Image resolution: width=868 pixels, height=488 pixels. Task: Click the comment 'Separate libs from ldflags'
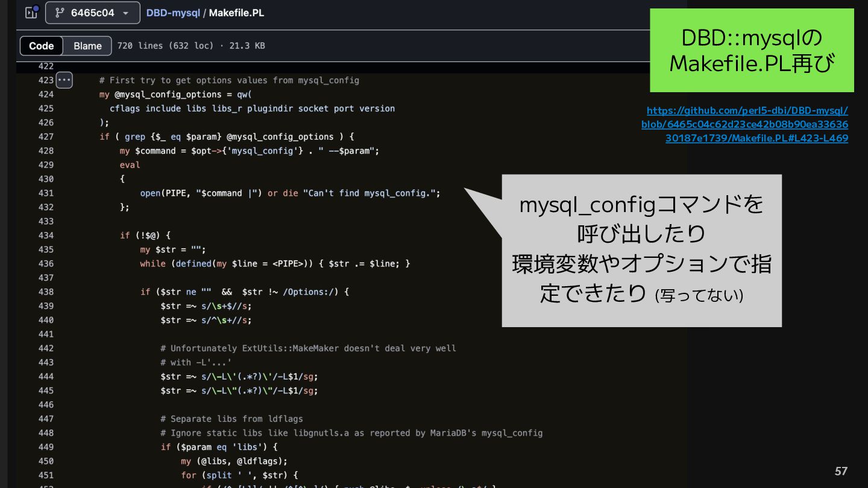tap(231, 419)
